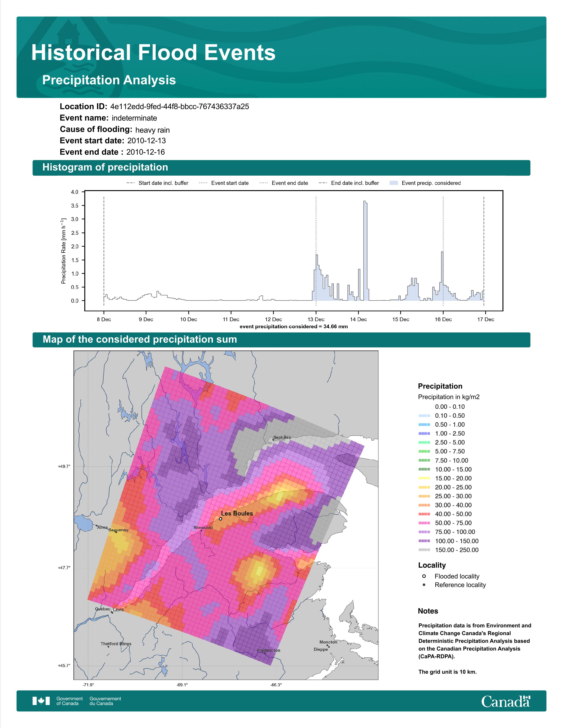Click the Fredericton label on the map
Screen dimensions: 563x728
tap(268, 650)
